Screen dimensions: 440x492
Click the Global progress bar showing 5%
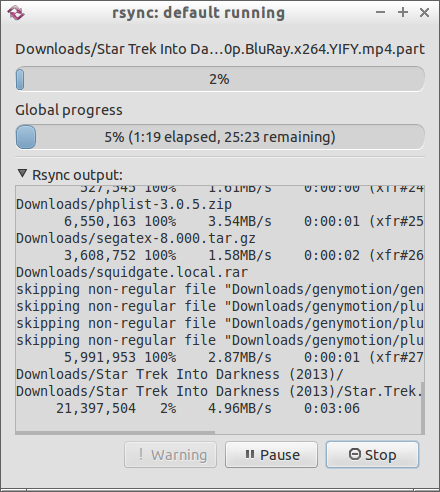pos(220,137)
